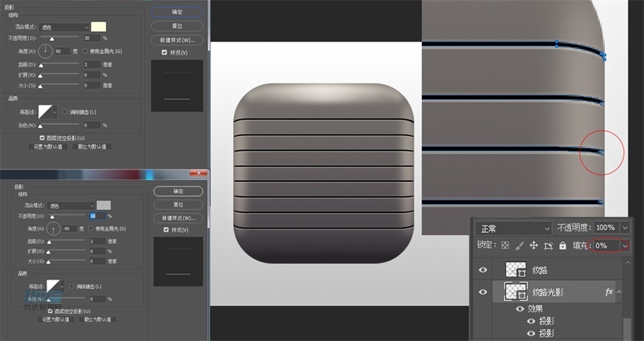The image size is (644, 341).
Task: Open 混合模式 dropdown beside the gray swatch
Action: click(x=71, y=206)
